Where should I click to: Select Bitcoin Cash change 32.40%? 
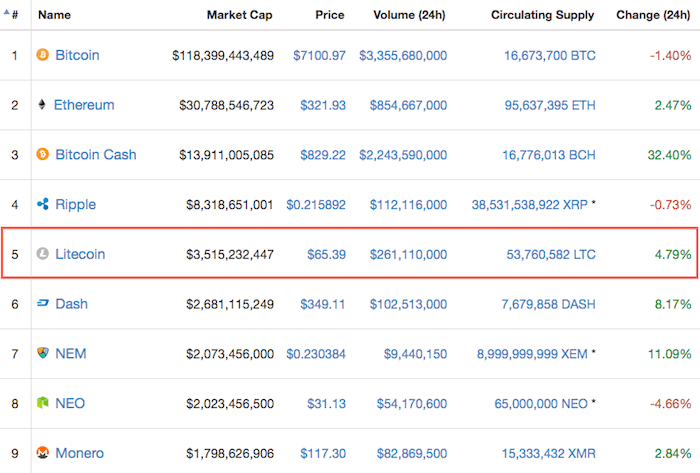point(669,155)
